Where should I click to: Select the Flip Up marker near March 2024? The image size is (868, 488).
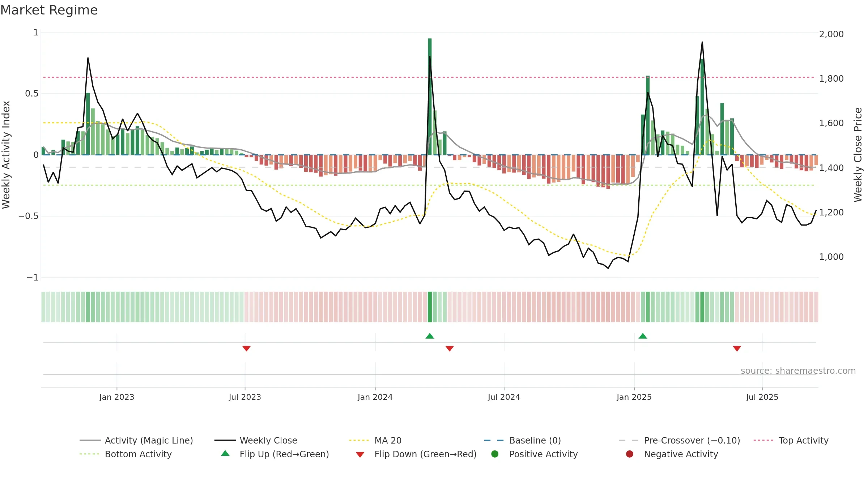pyautogui.click(x=430, y=336)
